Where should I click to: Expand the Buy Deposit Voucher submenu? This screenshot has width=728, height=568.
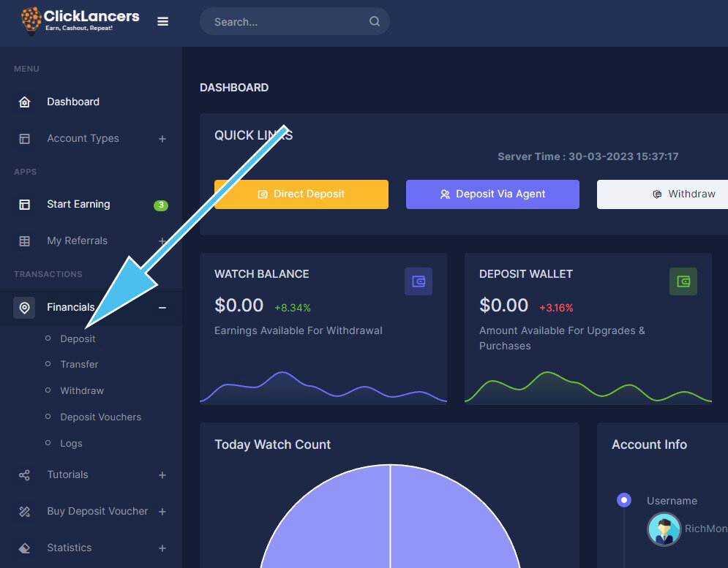click(162, 512)
